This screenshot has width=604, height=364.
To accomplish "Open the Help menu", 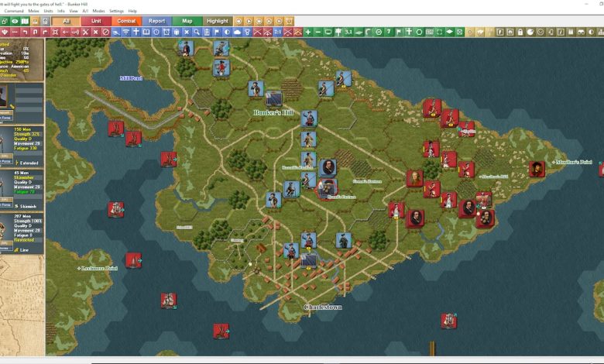I will pyautogui.click(x=132, y=11).
